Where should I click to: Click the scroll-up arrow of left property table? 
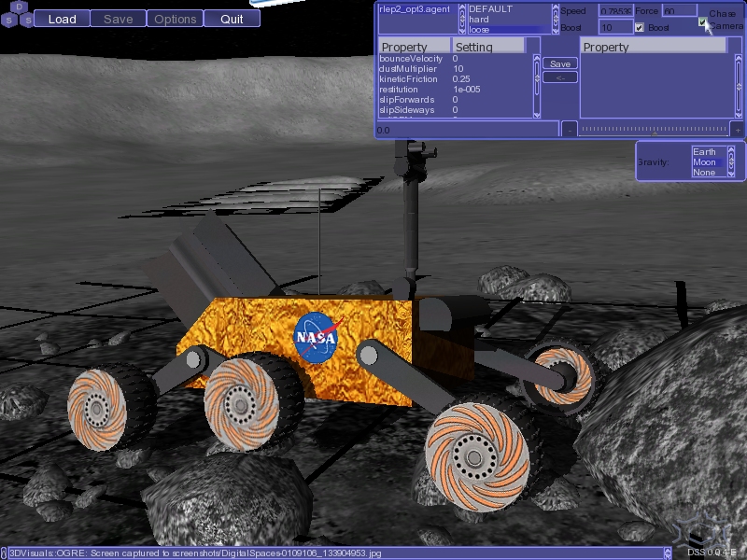pos(537,58)
